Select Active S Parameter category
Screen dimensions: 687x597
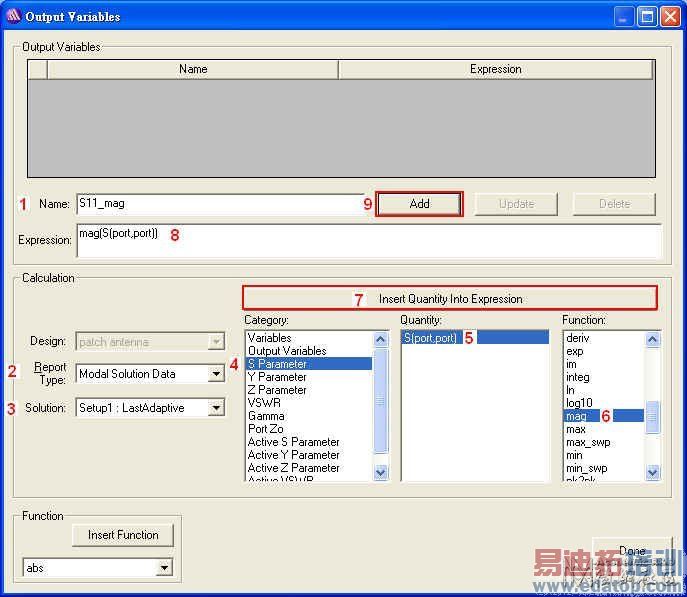[x=308, y=442]
